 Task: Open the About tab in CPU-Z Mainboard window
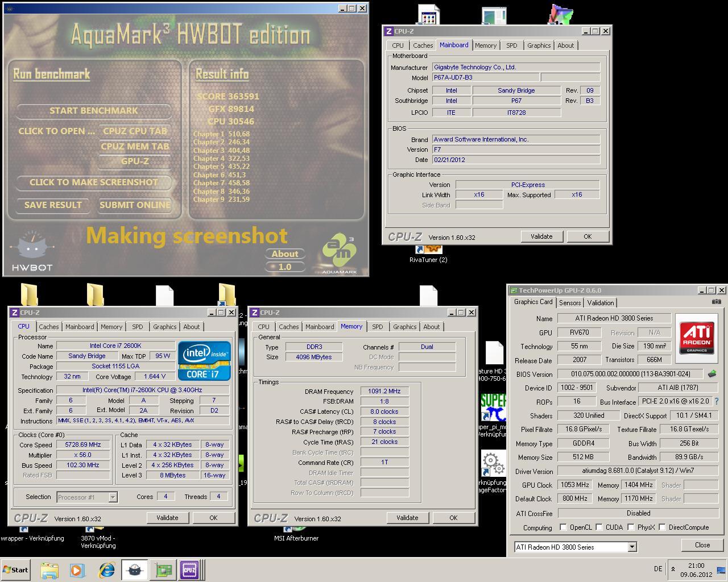565,45
